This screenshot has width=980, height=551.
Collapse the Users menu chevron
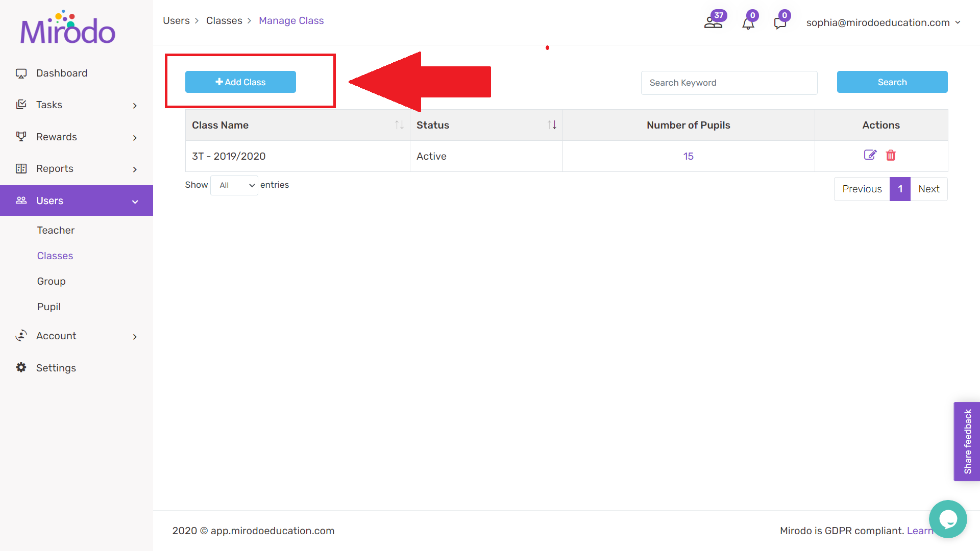pos(135,202)
